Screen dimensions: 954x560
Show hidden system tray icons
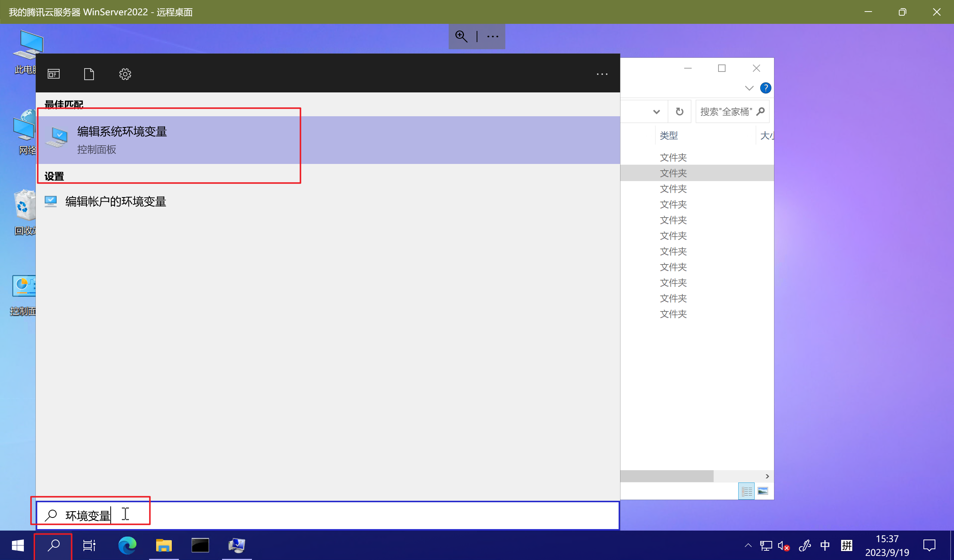pyautogui.click(x=748, y=545)
